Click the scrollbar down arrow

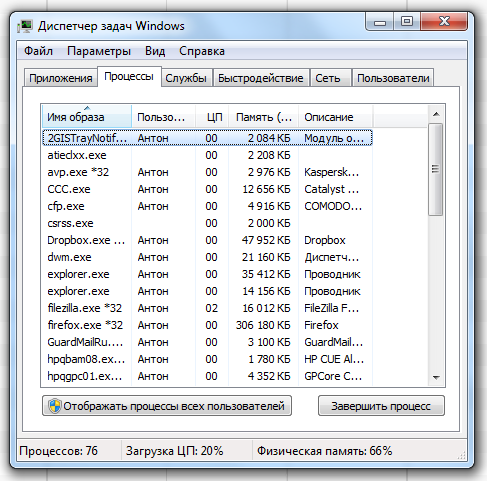point(436,377)
